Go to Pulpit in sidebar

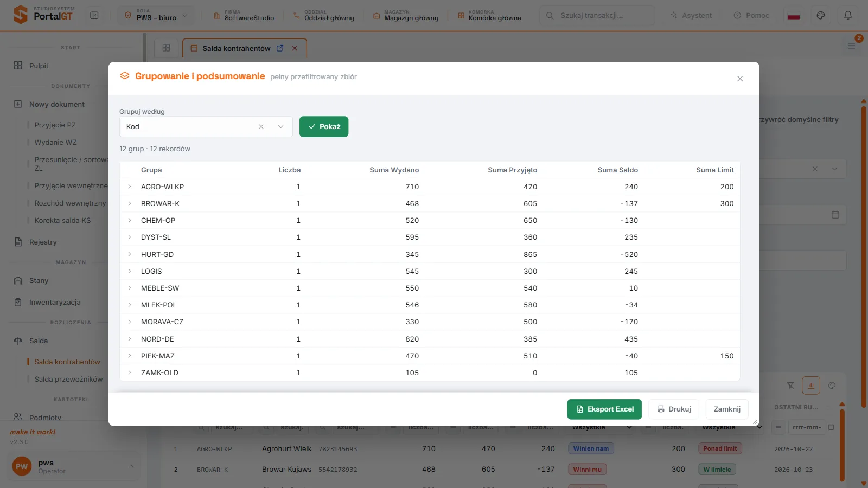39,66
